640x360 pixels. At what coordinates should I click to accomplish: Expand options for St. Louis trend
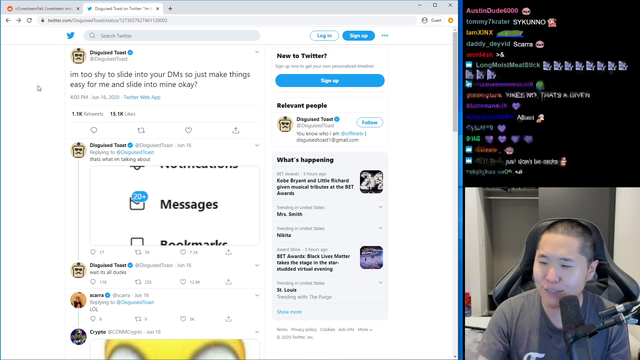tap(380, 283)
